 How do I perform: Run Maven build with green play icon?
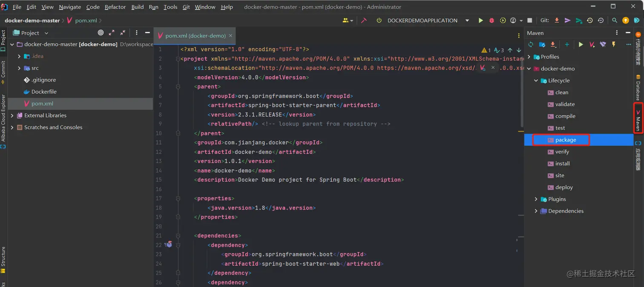(581, 44)
